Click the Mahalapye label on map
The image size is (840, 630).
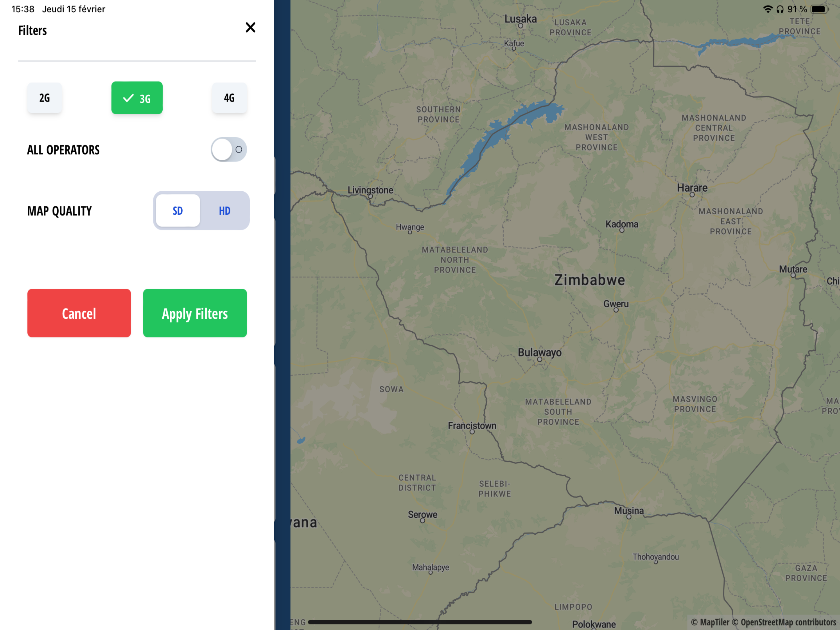click(x=430, y=567)
